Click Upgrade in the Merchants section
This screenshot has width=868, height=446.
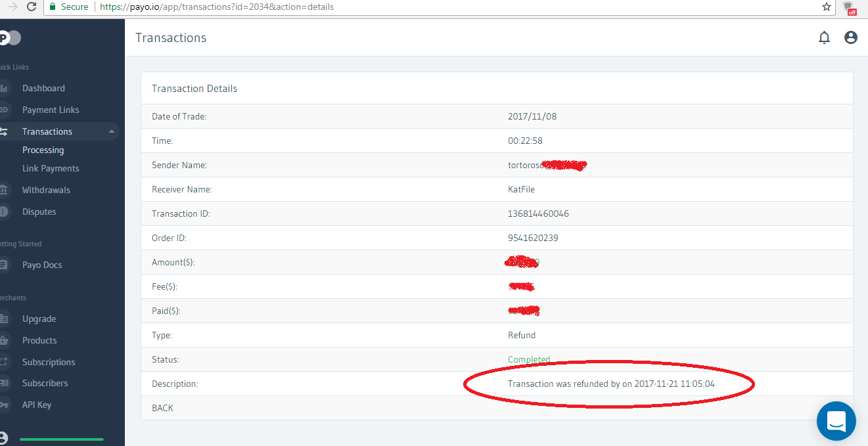click(x=39, y=319)
